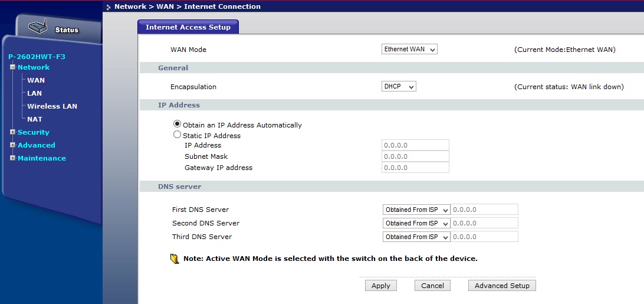Click the WAN Mode label
The image size is (644, 304).
(x=188, y=50)
